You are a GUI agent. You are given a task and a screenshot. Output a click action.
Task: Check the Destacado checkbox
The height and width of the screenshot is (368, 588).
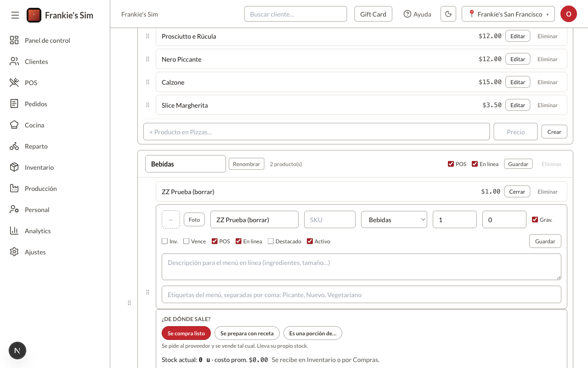tap(271, 241)
